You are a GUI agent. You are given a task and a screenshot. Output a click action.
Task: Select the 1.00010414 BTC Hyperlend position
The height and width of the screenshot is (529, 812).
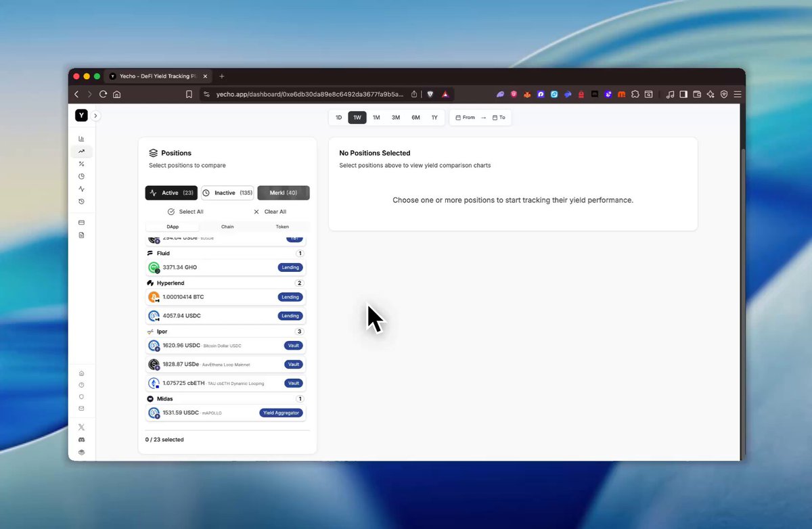tap(226, 297)
